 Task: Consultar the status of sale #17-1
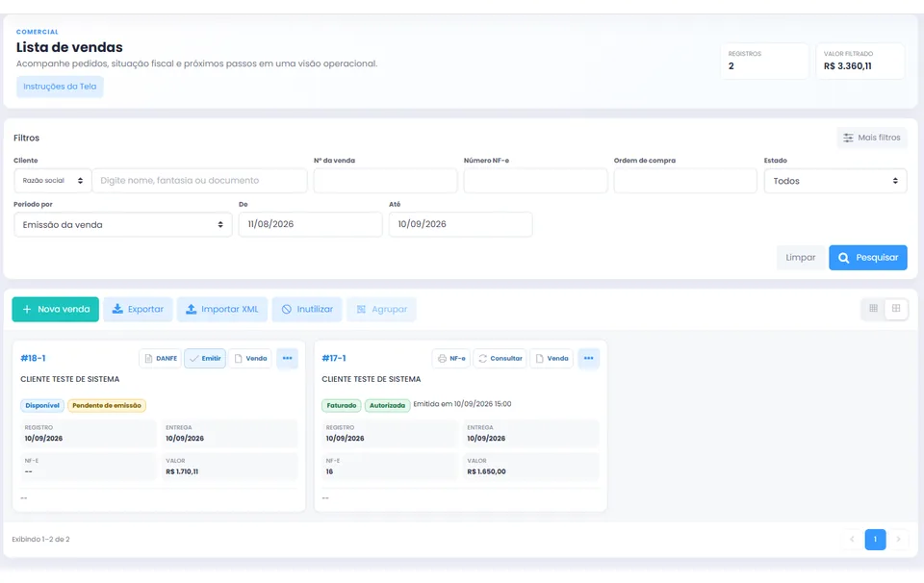500,358
